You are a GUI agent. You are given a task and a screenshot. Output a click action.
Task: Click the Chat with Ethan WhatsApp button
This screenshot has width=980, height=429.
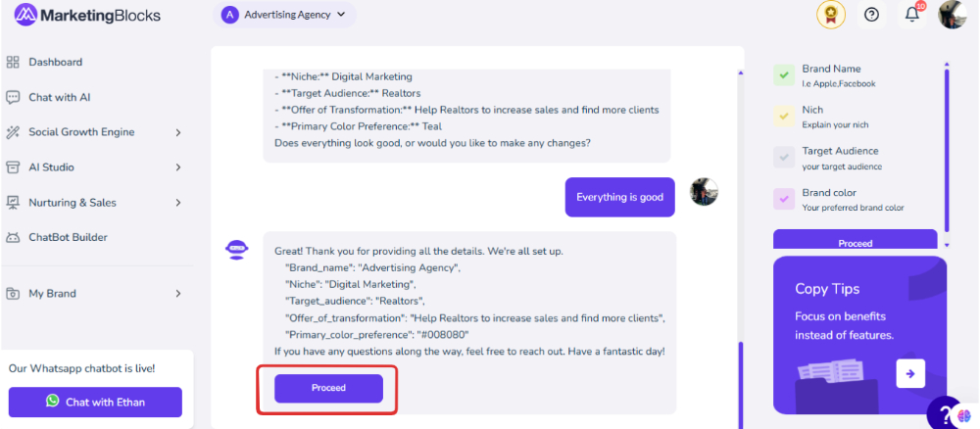tap(95, 403)
